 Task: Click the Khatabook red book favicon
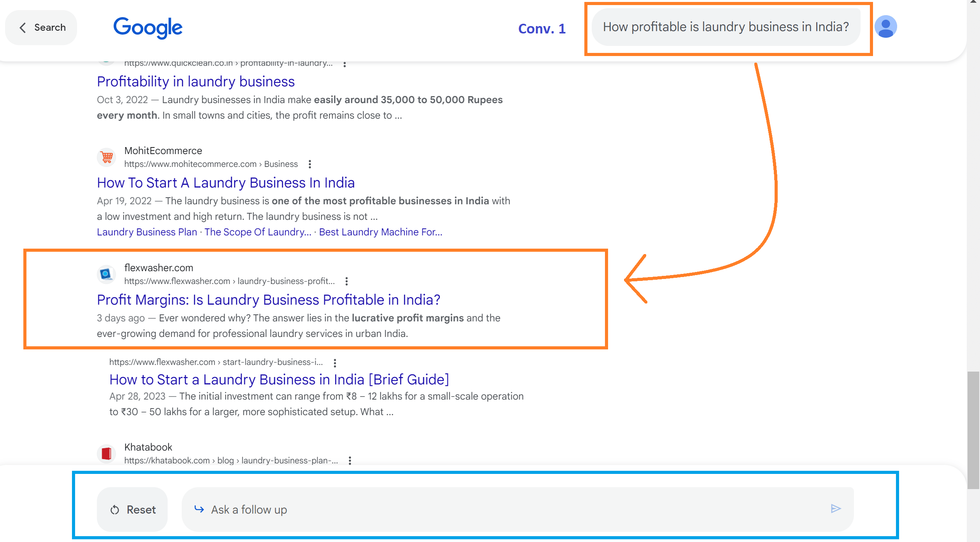(x=106, y=454)
